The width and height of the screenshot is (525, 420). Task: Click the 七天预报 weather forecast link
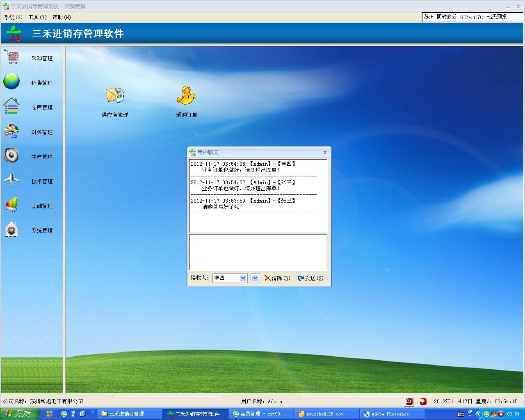pos(497,17)
